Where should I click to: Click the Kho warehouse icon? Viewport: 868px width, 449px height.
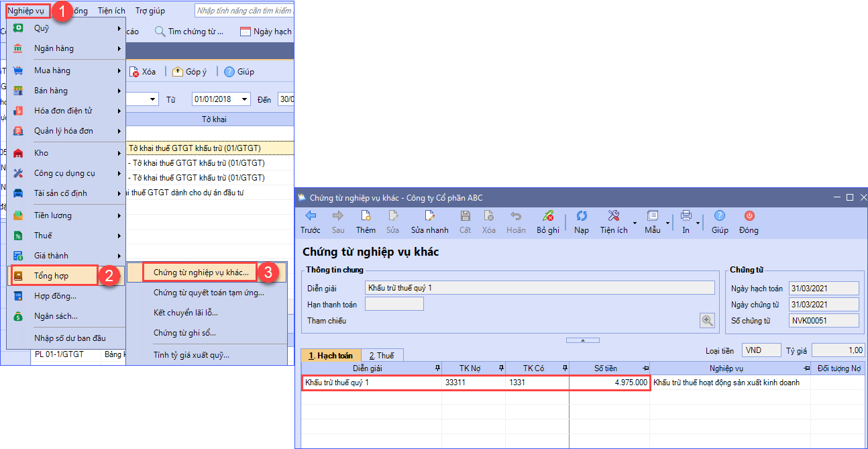pyautogui.click(x=19, y=153)
